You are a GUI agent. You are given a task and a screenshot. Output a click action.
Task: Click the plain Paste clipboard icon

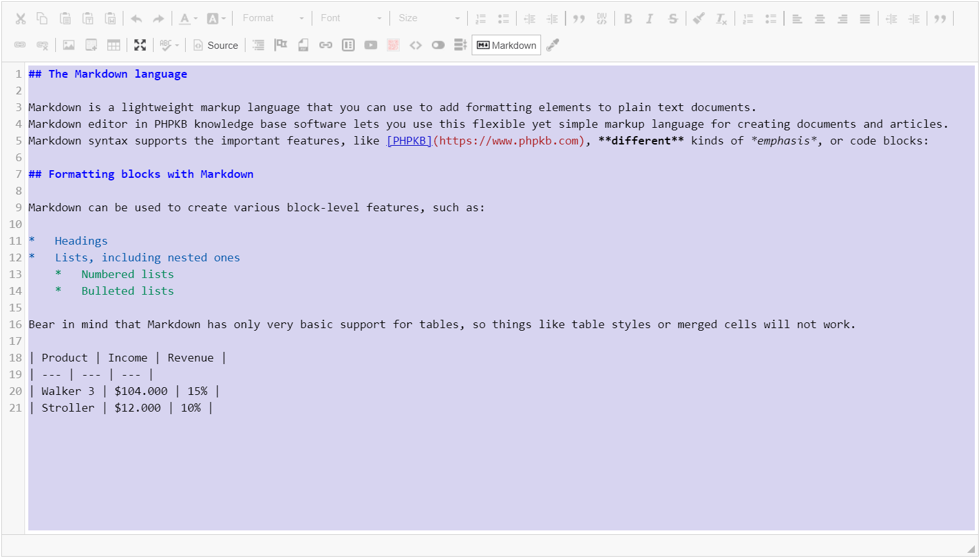tap(65, 19)
